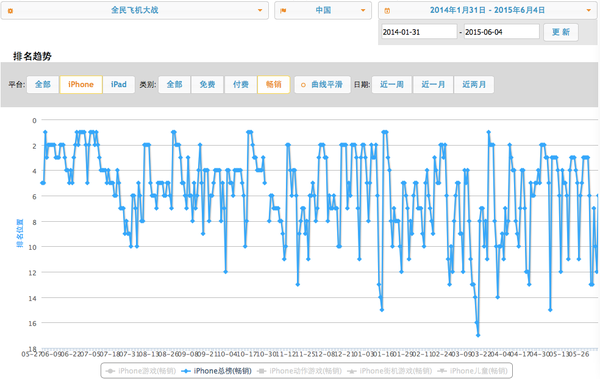Click the 排名趋势 heading
This screenshot has height=379, width=600.
coord(32,56)
